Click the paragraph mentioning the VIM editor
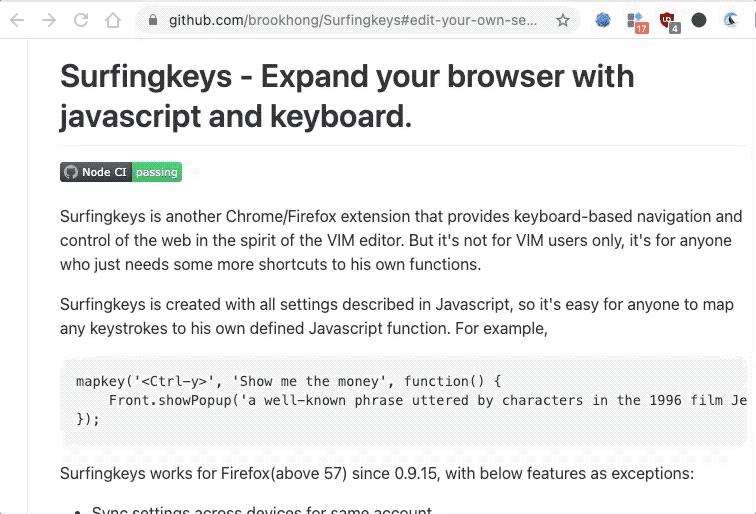 tap(401, 240)
